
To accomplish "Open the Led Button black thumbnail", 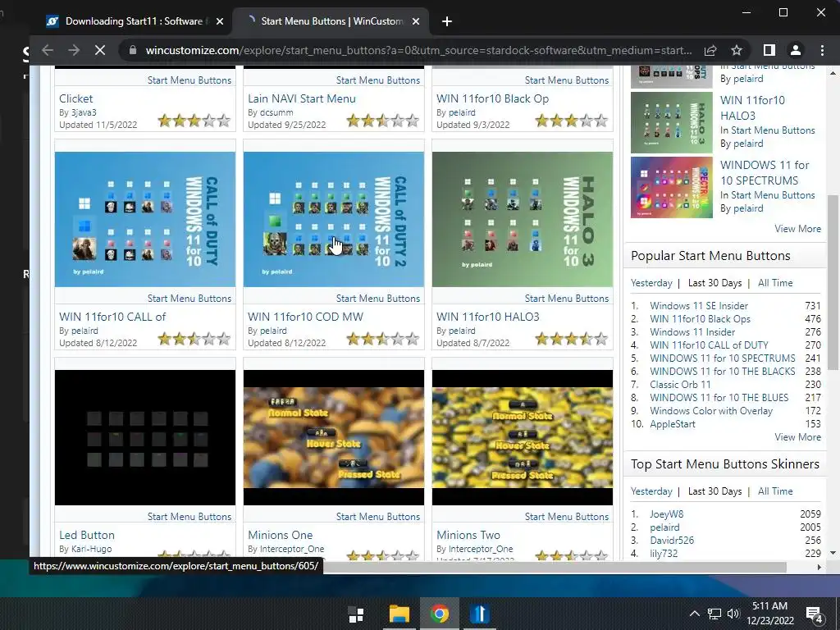I will (145, 438).
